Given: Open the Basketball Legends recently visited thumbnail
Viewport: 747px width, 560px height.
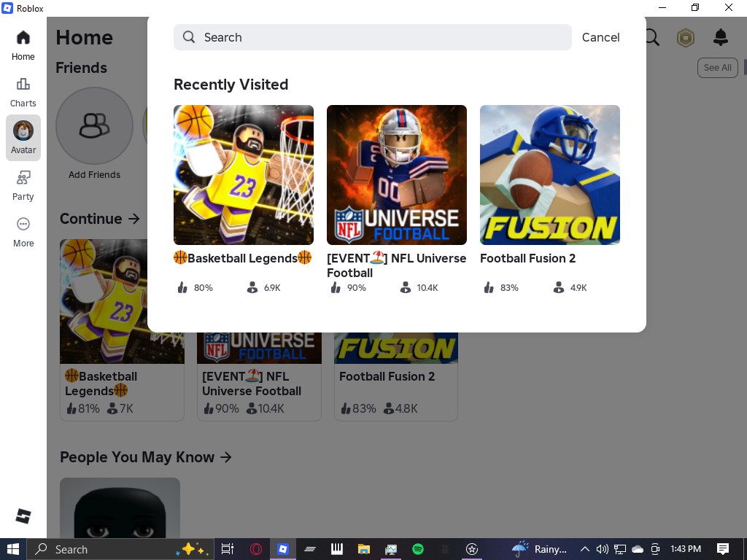Looking at the screenshot, I should click(244, 175).
